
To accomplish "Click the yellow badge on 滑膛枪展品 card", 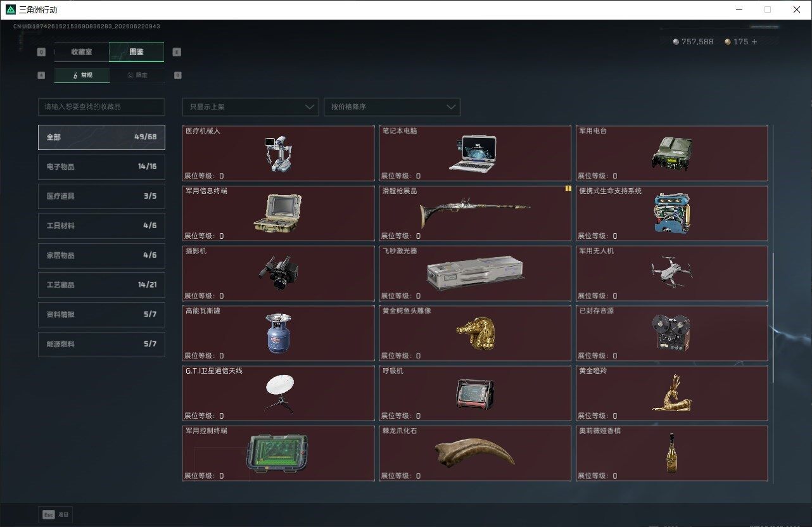I will (568, 189).
